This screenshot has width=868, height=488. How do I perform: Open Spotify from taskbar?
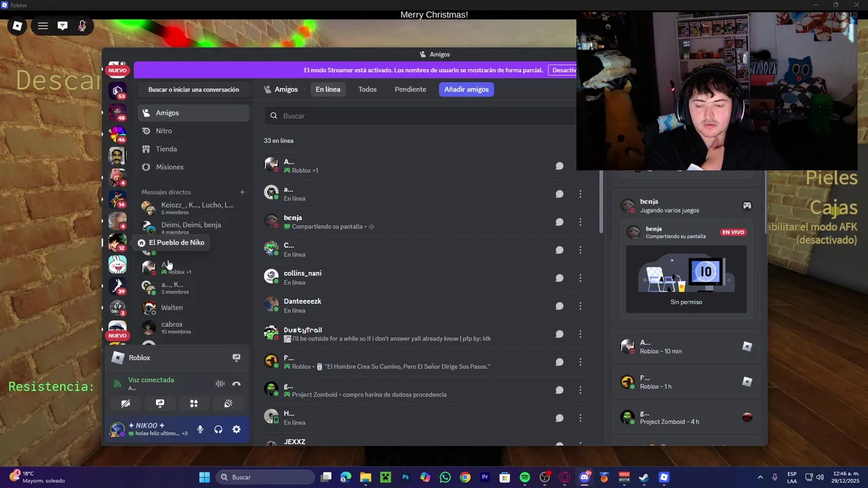click(x=525, y=477)
